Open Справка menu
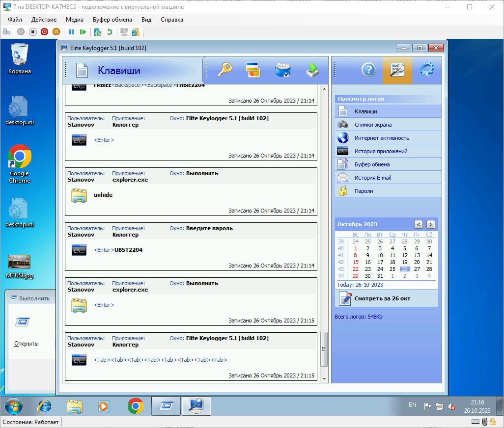The image size is (504, 428). pos(172,20)
